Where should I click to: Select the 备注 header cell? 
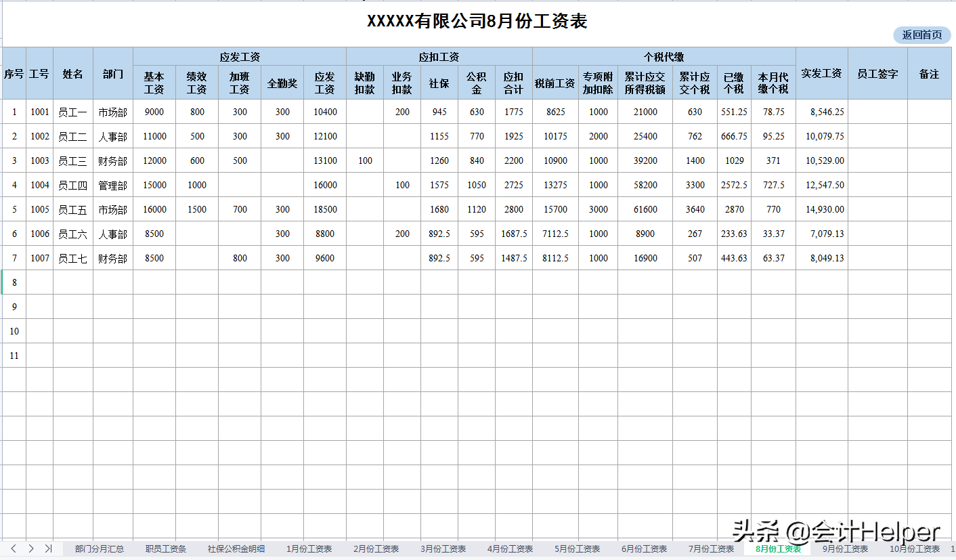point(930,74)
